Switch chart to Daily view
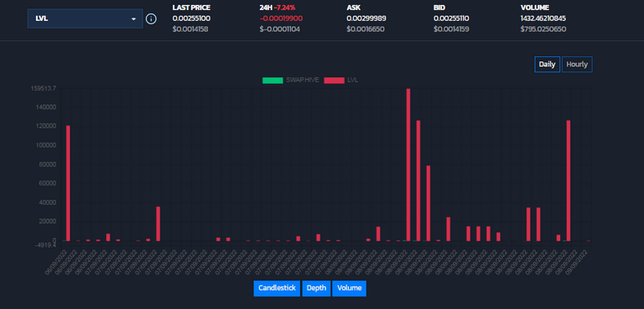 [547, 64]
